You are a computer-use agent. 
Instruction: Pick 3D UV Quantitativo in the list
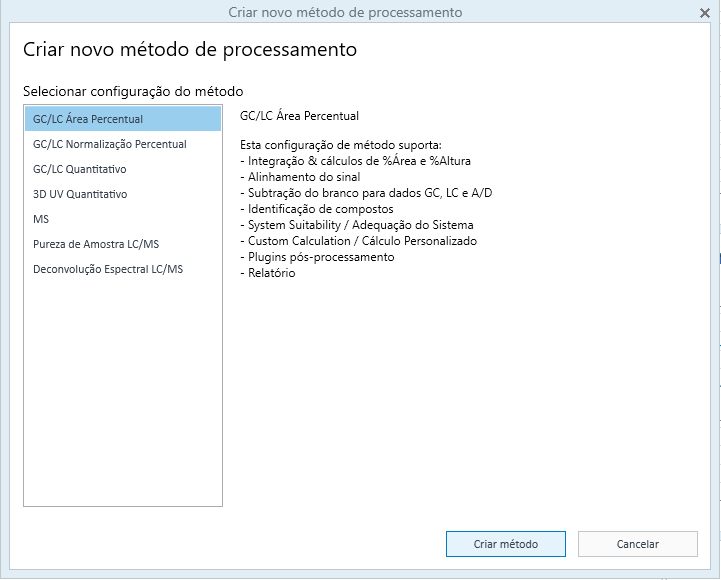123,194
